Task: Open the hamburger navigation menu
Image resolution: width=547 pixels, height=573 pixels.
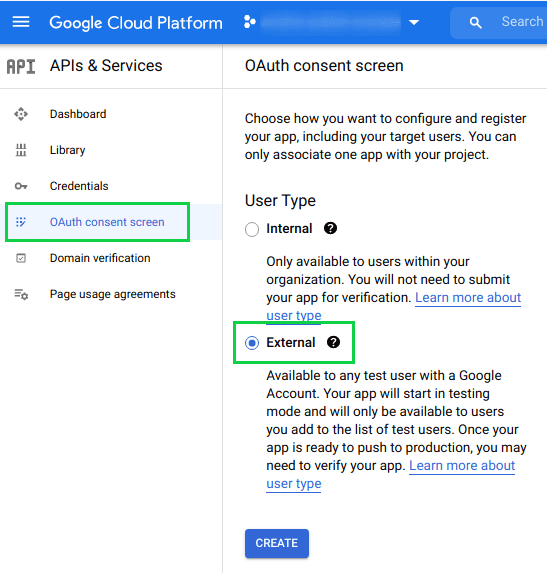Action: (21, 22)
